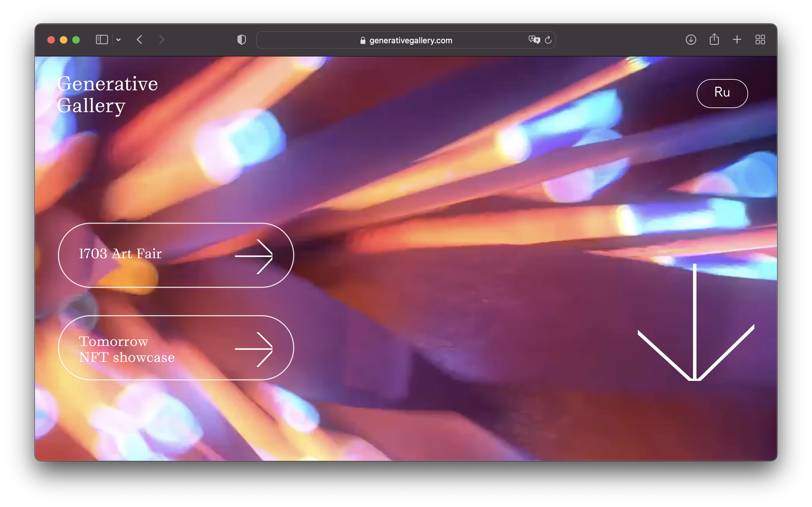This screenshot has width=812, height=507.
Task: Open the 1703 Art Fair button
Action: 176,255
